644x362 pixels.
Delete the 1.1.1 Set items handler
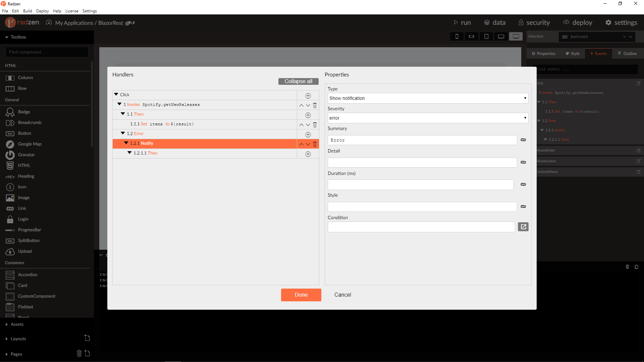315,125
